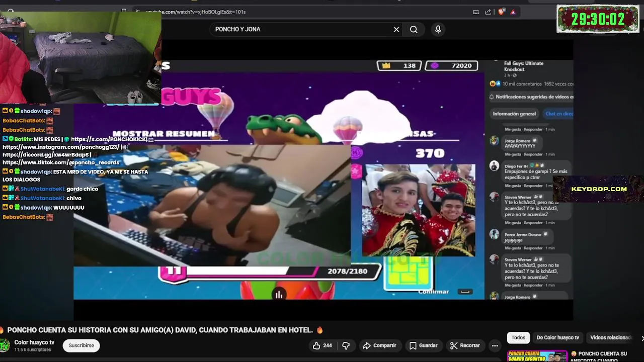The image size is (644, 362).
Task: Click the Porco Jerme Duraso comment jajajajaja
Action: coord(514,240)
